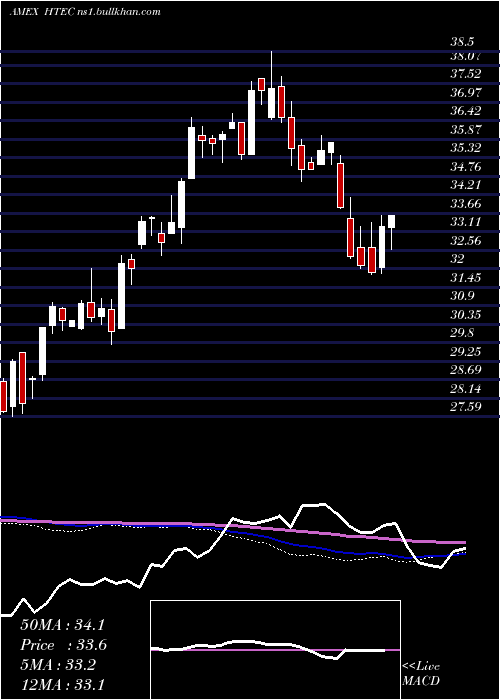Click the 29.25 price axis label

click(x=465, y=352)
